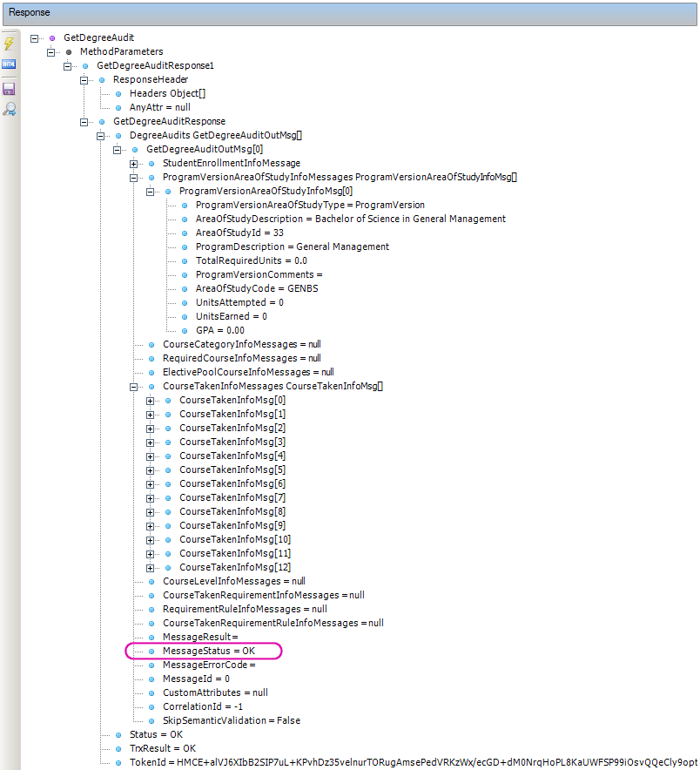
Task: Collapse ProgramVersionAreaOfStudyInfoMsg[0] node
Action: click(x=151, y=192)
